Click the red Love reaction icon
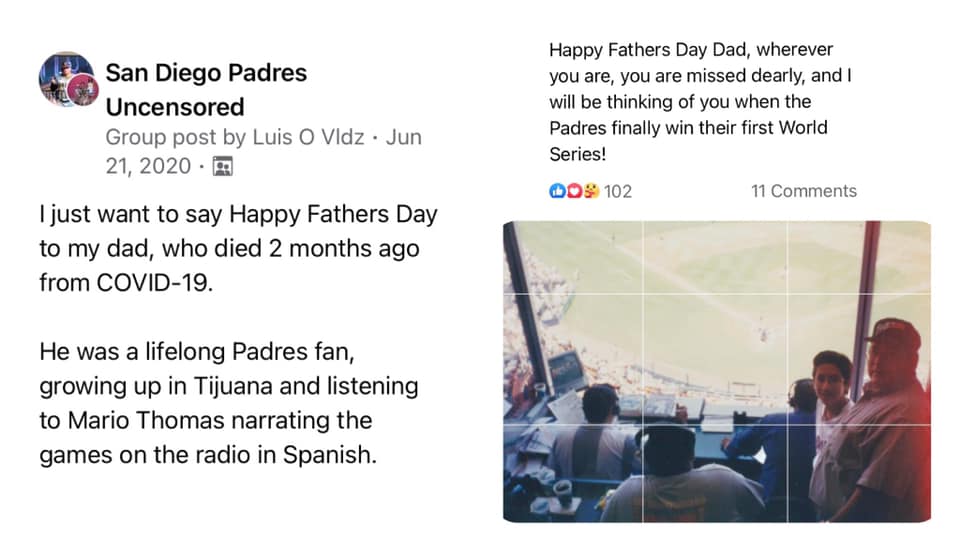The height and width of the screenshot is (540, 960). tap(574, 191)
